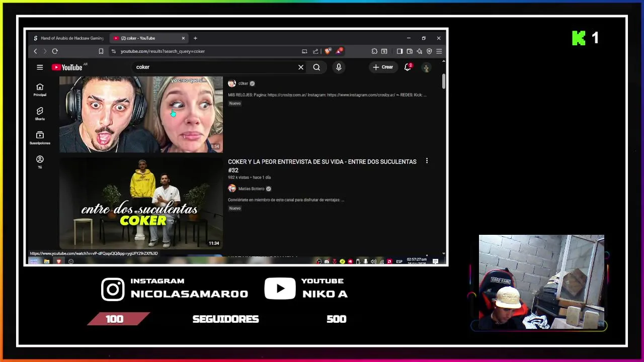Open options menu for the Coker entrevista video
The height and width of the screenshot is (362, 644).
427,161
